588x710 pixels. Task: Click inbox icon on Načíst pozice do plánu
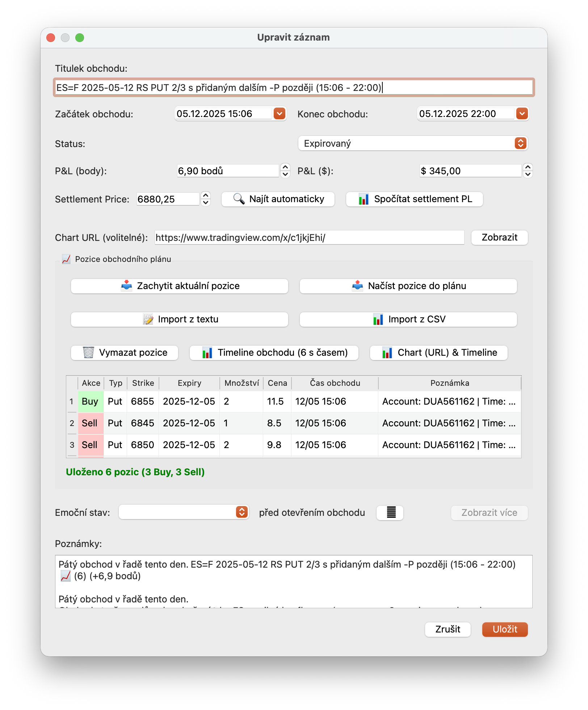pyautogui.click(x=357, y=286)
